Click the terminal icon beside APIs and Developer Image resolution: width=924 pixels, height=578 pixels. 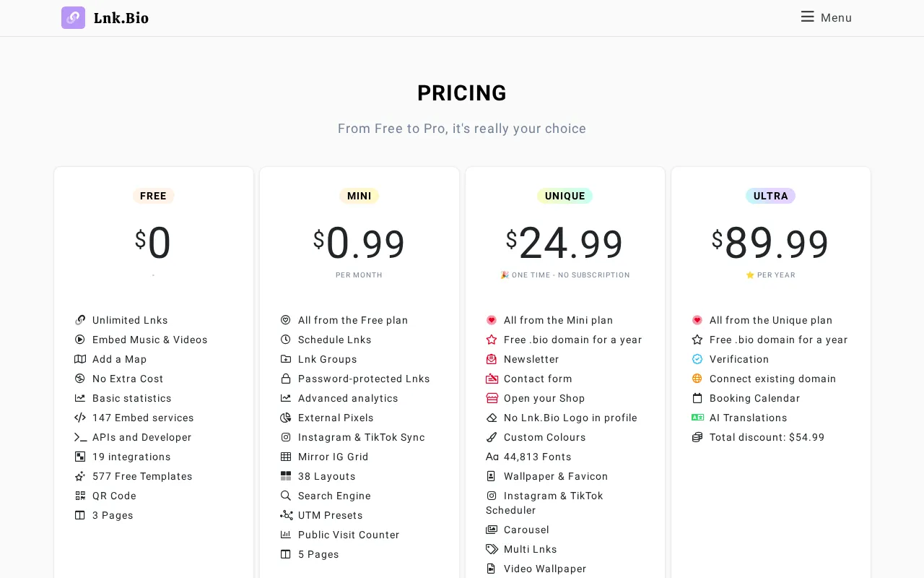pos(80,437)
